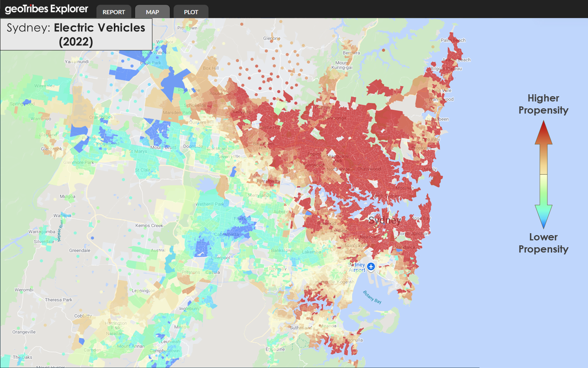Select the PLOT tab
Viewport: 588px width, 368px height.
coord(191,12)
